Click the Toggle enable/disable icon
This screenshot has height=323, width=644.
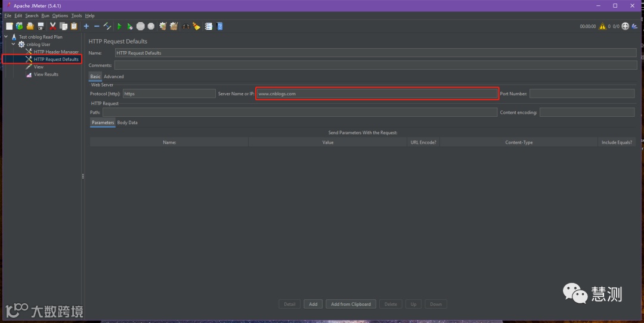pos(107,26)
